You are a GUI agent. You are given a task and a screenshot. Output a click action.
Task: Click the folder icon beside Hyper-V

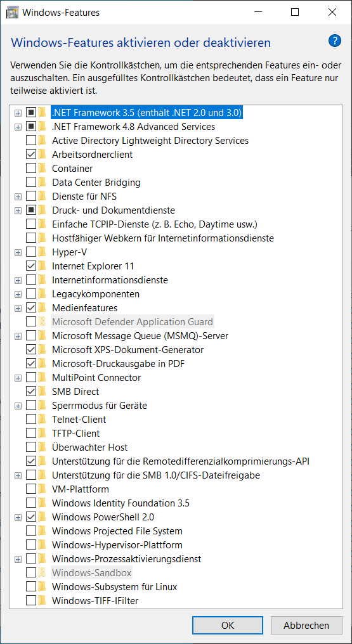(42, 252)
